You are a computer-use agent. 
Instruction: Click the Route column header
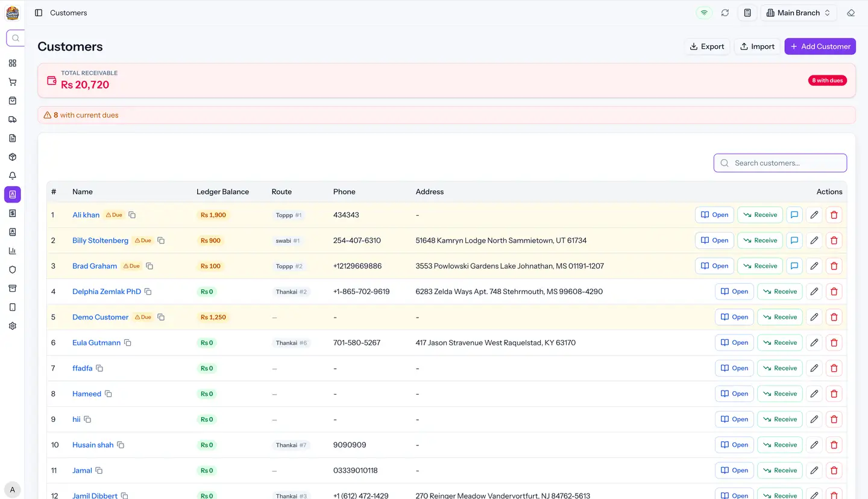281,192
